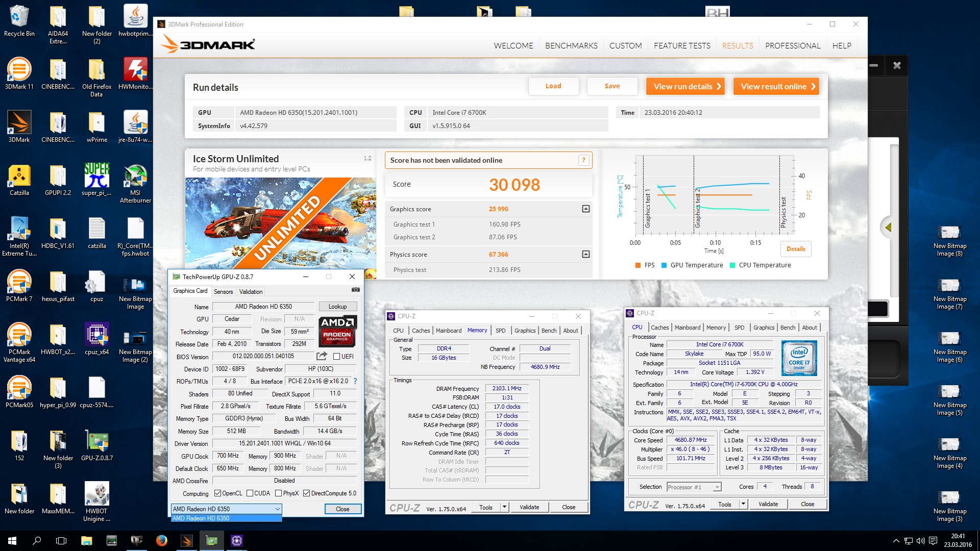The image size is (980, 551).
Task: Click the View result online button
Action: (x=776, y=86)
